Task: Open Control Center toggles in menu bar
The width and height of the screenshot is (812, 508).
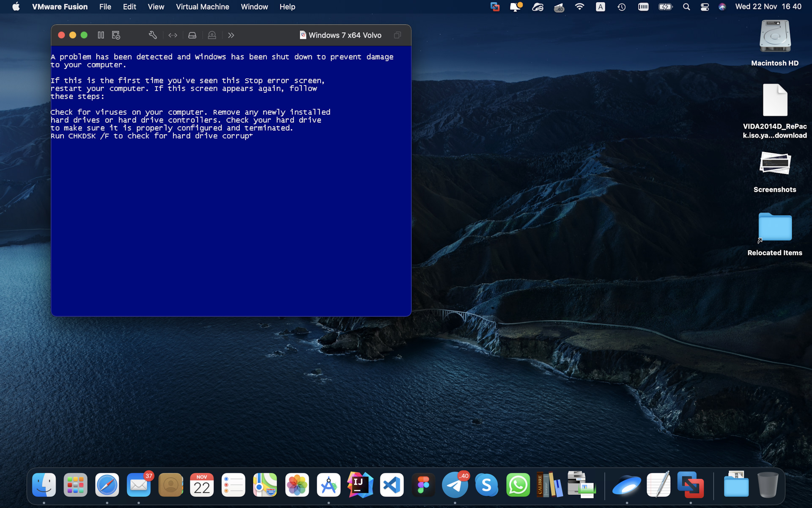Action: (x=705, y=7)
